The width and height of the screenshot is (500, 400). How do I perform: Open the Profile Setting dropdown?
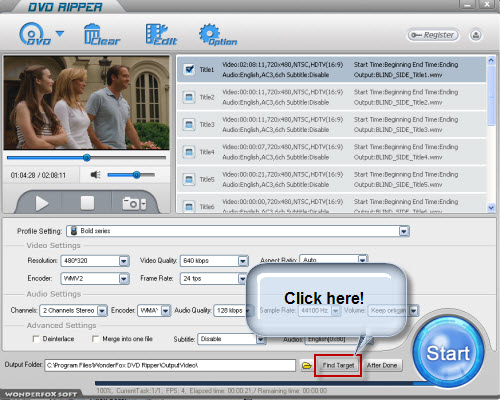(x=404, y=231)
